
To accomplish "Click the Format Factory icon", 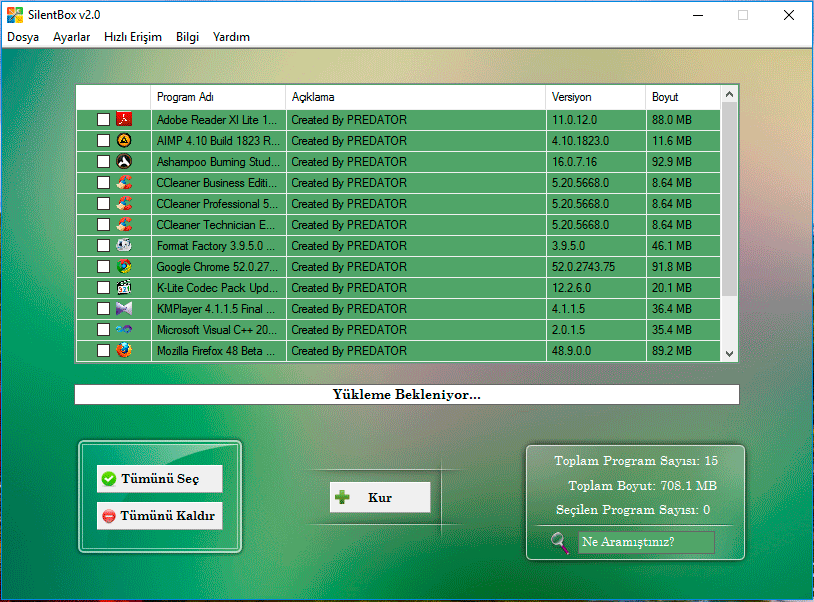I will click(x=124, y=246).
